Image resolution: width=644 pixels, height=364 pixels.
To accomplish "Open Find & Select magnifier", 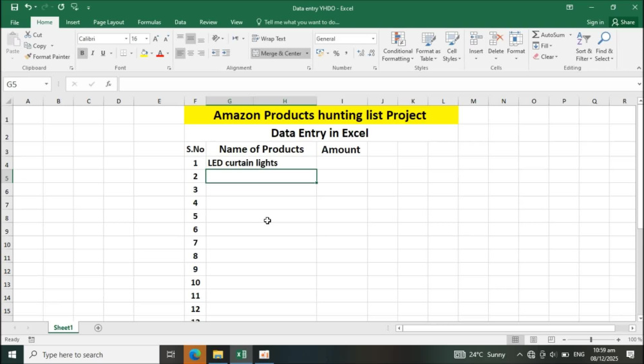I will (x=604, y=47).
